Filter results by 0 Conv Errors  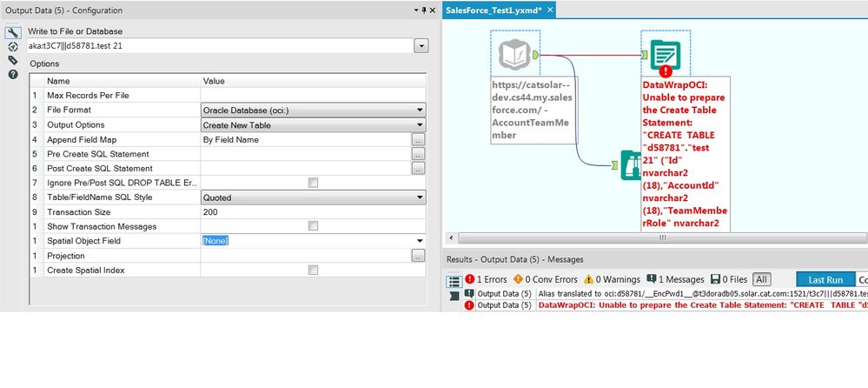point(546,279)
